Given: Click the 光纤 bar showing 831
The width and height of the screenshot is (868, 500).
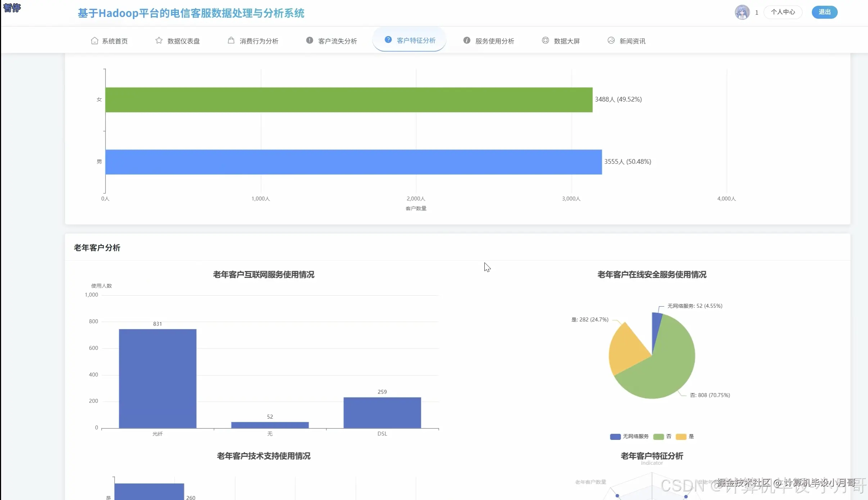Looking at the screenshot, I should (x=158, y=378).
